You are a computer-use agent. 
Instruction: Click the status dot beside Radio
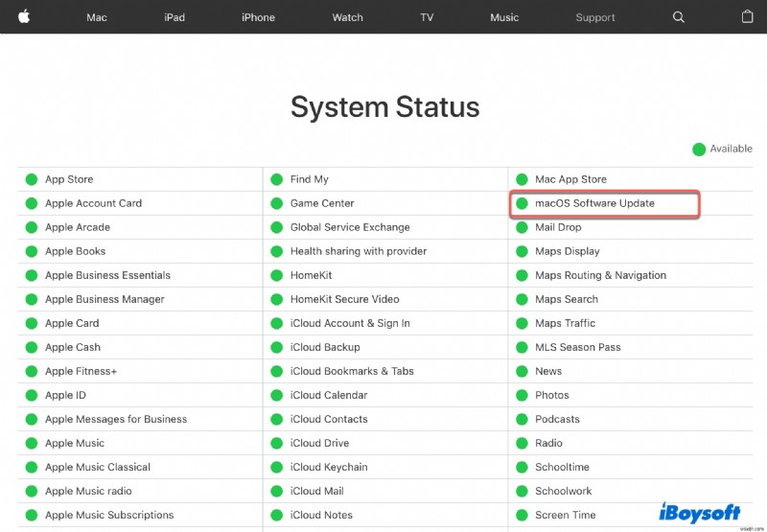pyautogui.click(x=522, y=443)
